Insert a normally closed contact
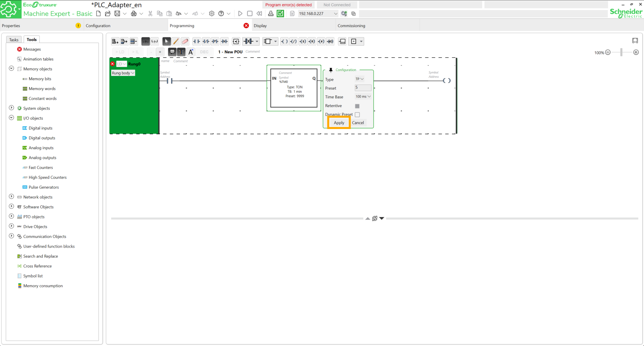Image resolution: width=644 pixels, height=346 pixels. 206,41
